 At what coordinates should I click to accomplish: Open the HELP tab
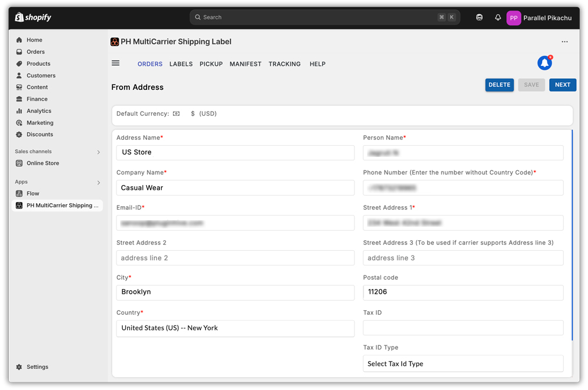point(318,64)
